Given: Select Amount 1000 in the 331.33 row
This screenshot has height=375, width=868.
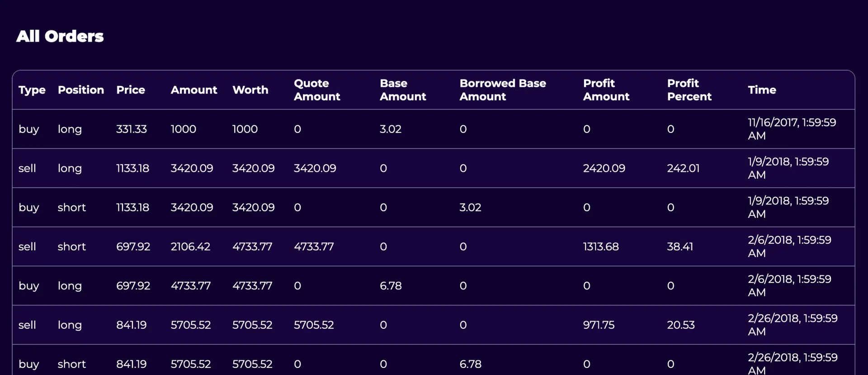Looking at the screenshot, I should click(x=184, y=129).
